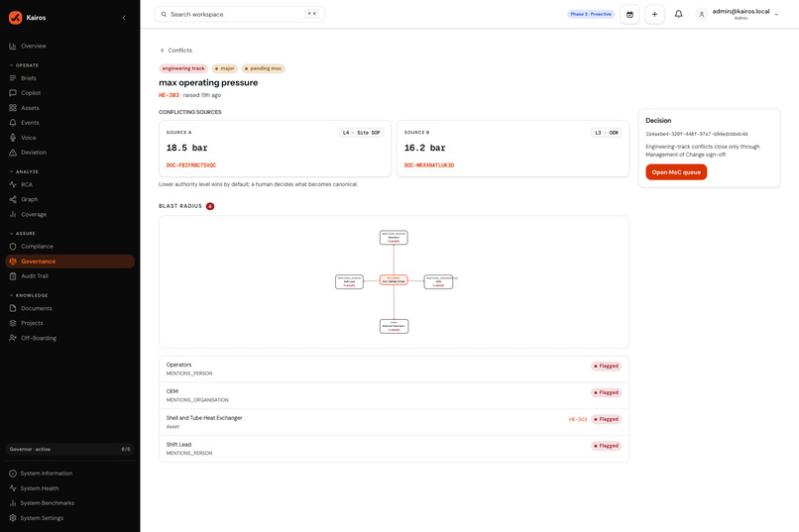Select the Shift Lead graph node

click(350, 281)
